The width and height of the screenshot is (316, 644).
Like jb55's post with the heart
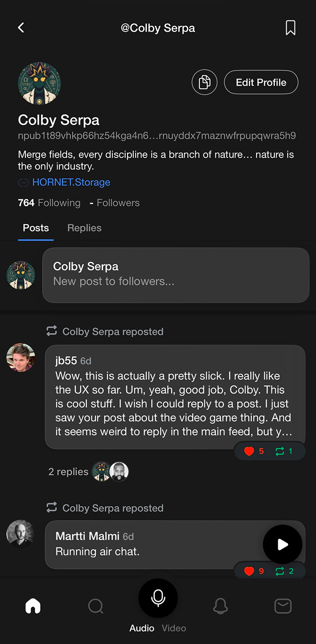click(x=249, y=451)
